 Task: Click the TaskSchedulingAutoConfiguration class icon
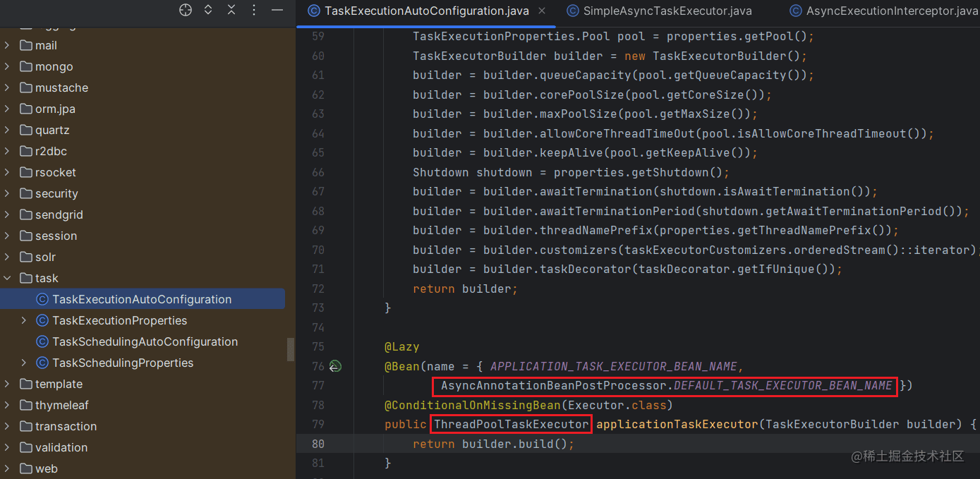click(42, 341)
